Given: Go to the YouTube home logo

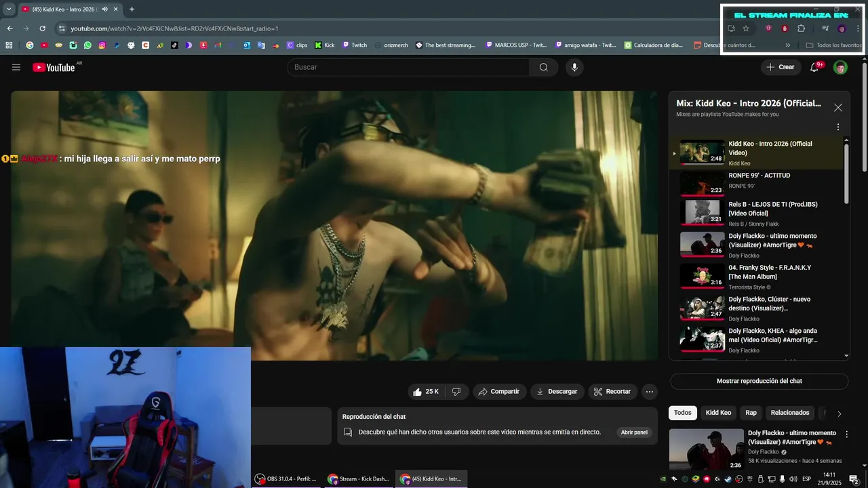Looking at the screenshot, I should pyautogui.click(x=54, y=67).
